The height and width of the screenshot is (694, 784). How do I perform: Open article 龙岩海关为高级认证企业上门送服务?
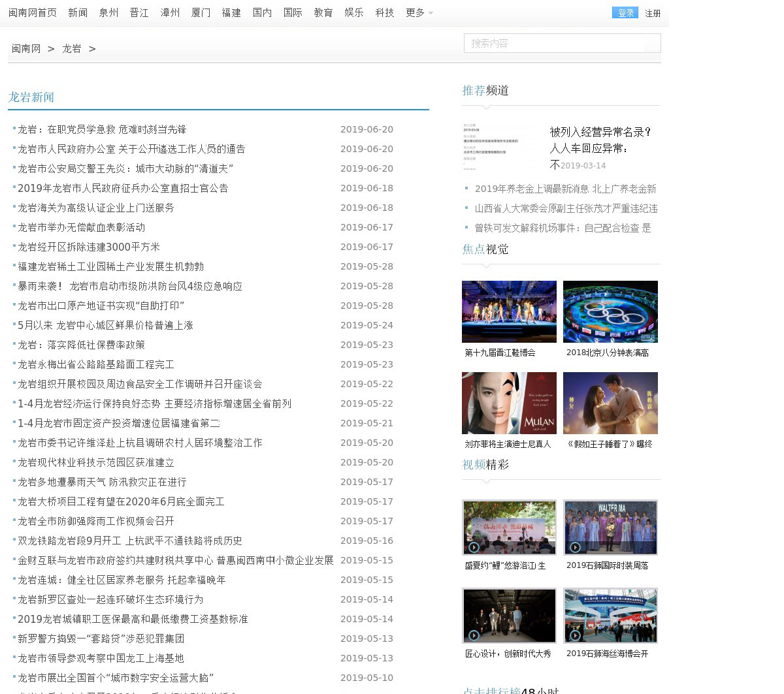tap(96, 208)
